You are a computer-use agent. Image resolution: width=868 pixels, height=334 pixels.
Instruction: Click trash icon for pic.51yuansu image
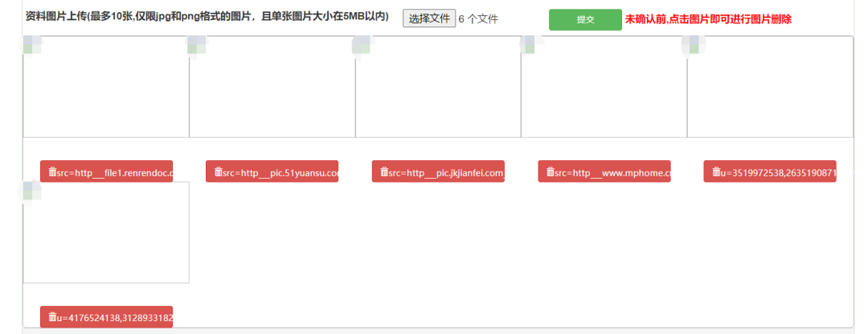(218, 172)
